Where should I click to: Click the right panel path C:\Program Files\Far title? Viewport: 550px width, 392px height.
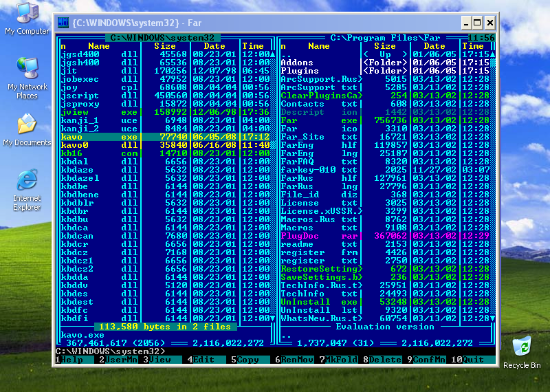pos(385,38)
